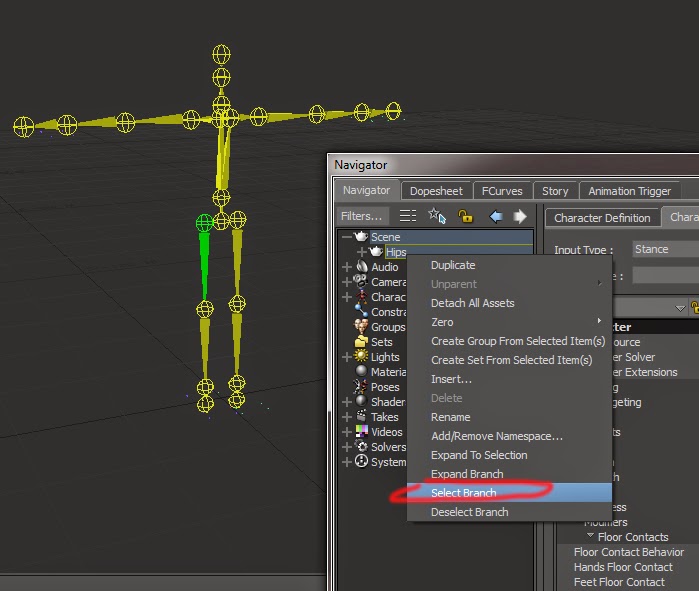Click the star bookmark icon in Navigator toolbar
699x591 pixels.
point(437,216)
